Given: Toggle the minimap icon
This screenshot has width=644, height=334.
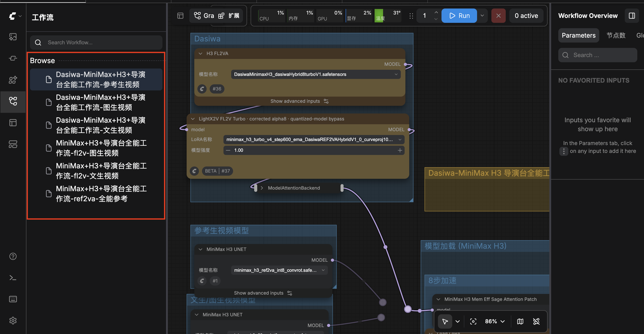Looking at the screenshot, I should [x=520, y=321].
